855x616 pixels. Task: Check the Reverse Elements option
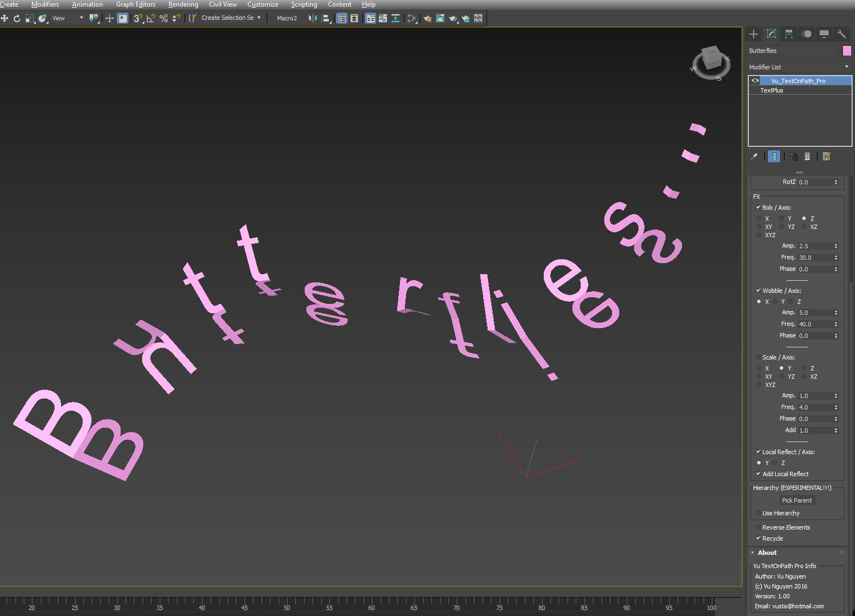(x=759, y=527)
